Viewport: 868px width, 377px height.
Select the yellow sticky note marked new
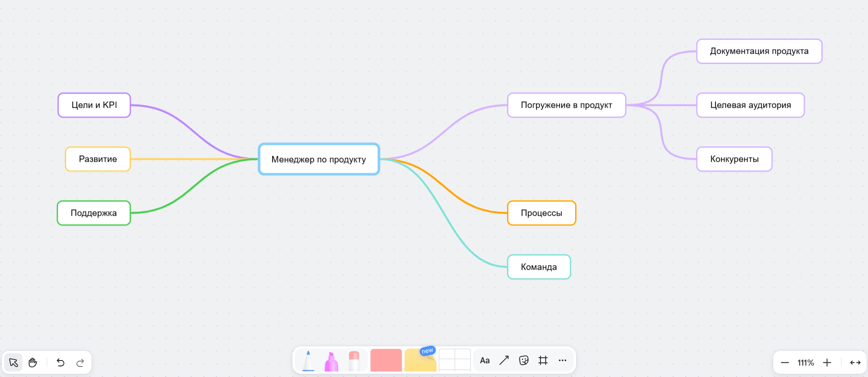click(x=420, y=361)
